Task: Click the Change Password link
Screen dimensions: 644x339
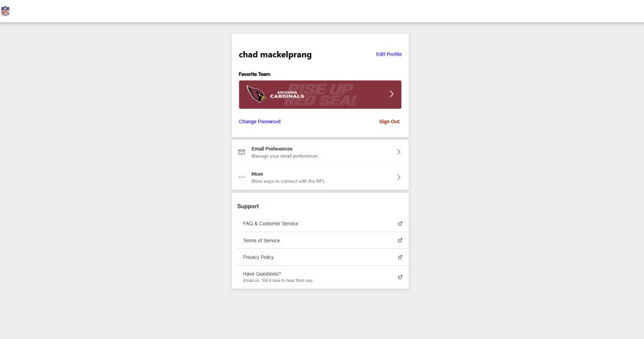Action: pyautogui.click(x=260, y=122)
